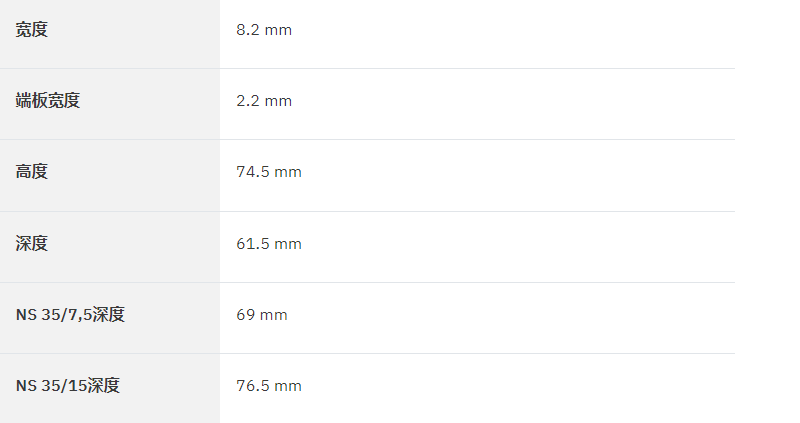This screenshot has width=800, height=423.
Task: Select the 76.5 mm value
Action: click(269, 385)
